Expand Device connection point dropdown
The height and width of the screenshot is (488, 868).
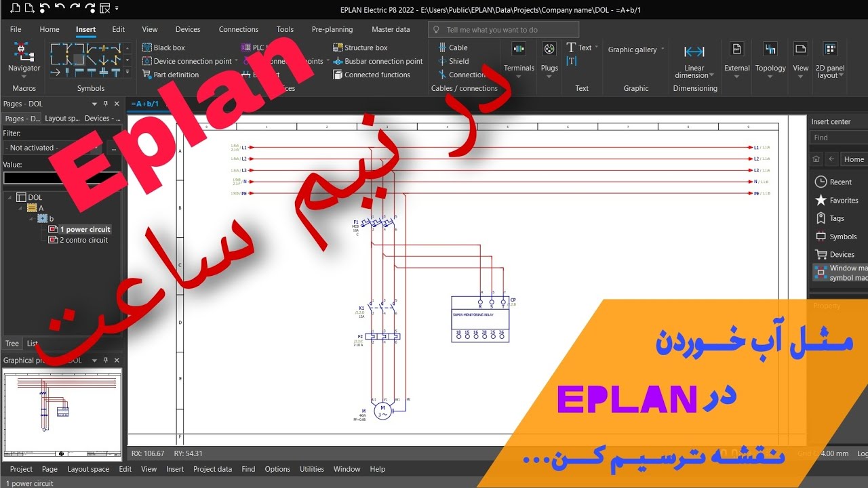point(236,61)
